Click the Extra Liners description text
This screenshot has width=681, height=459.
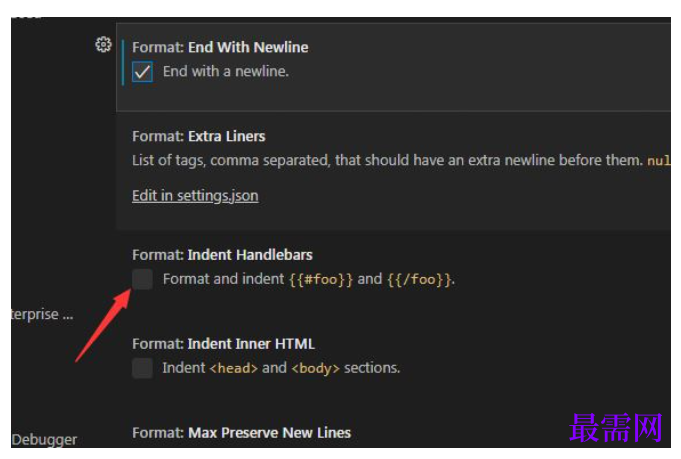click(x=387, y=160)
